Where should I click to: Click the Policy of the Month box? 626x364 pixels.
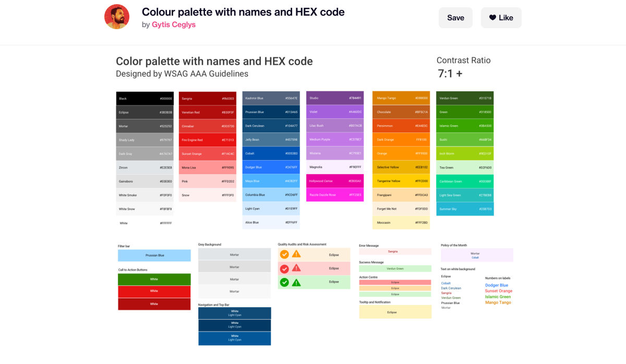pos(477,255)
